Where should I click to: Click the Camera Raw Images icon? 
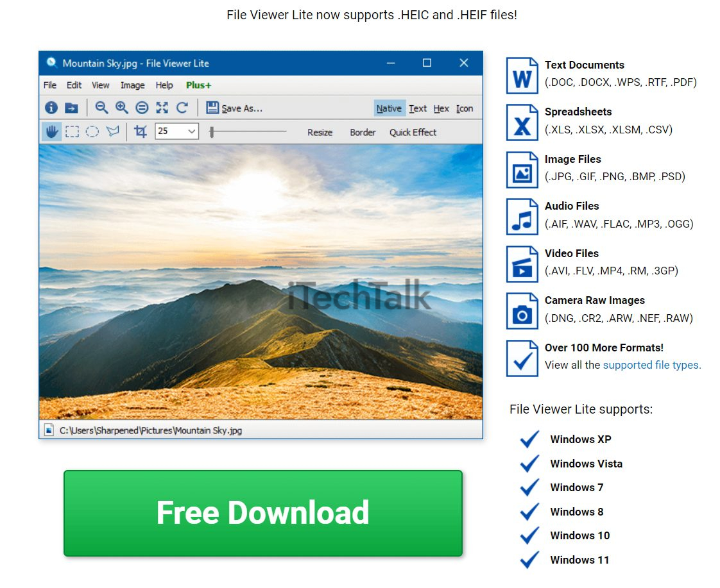pos(522,311)
